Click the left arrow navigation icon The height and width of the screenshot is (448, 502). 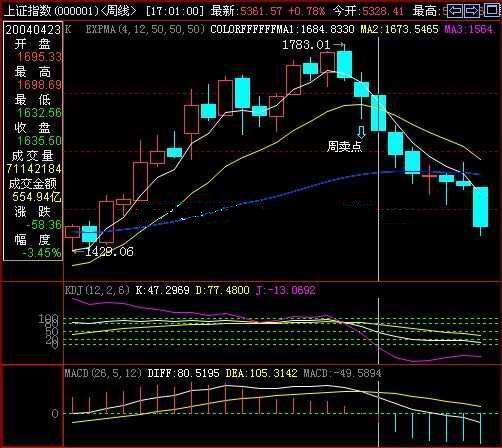[x=455, y=11]
